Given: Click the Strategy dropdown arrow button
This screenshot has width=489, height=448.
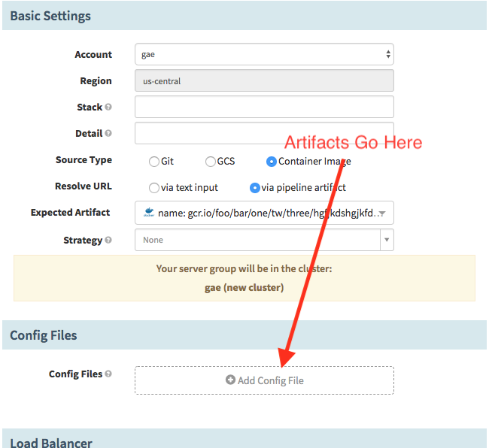Looking at the screenshot, I should pos(387,240).
